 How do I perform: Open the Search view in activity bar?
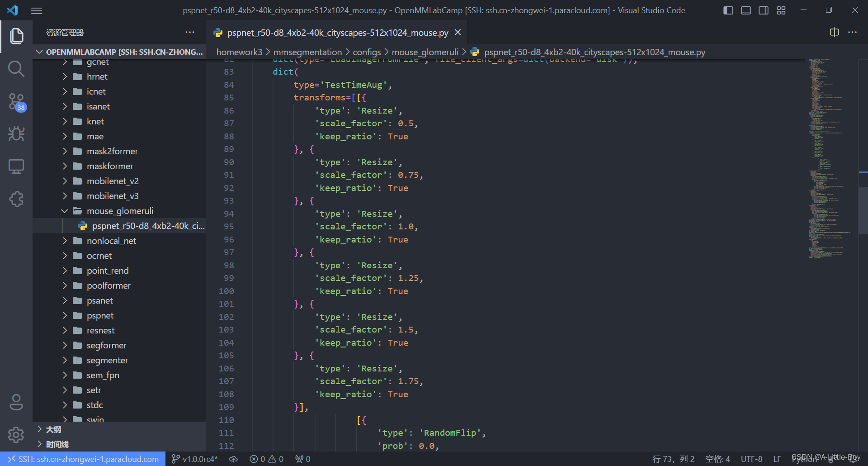click(x=16, y=69)
